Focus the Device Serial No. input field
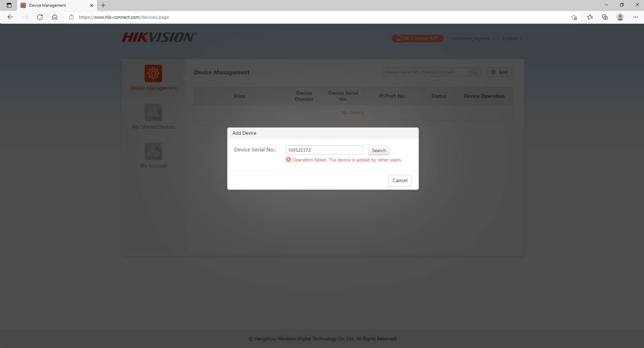 pos(324,150)
